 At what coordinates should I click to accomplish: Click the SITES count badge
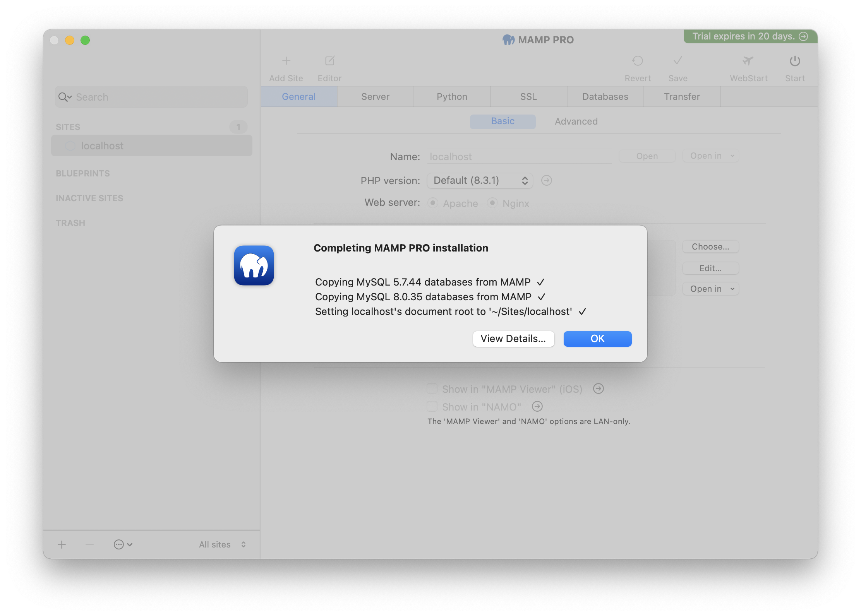(238, 127)
